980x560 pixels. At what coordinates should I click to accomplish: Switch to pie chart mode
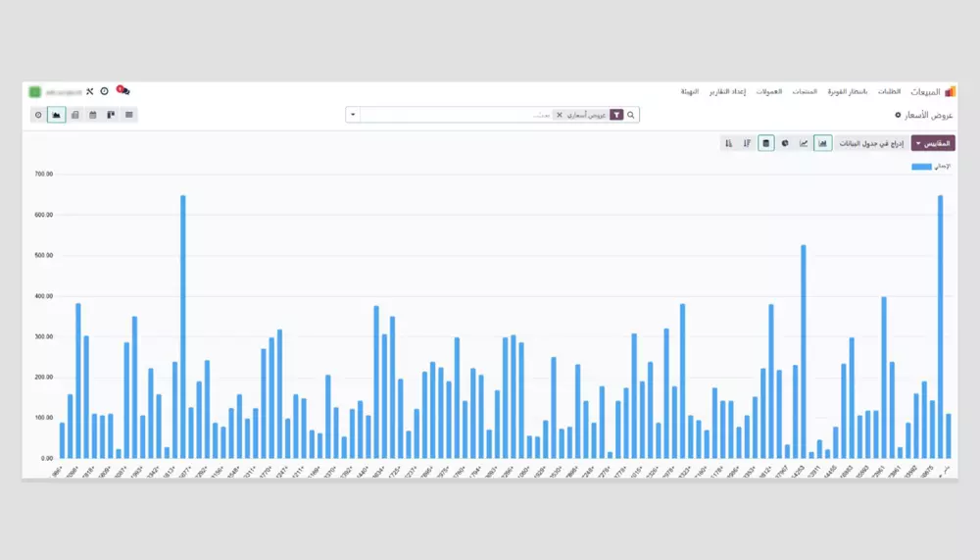pyautogui.click(x=785, y=143)
